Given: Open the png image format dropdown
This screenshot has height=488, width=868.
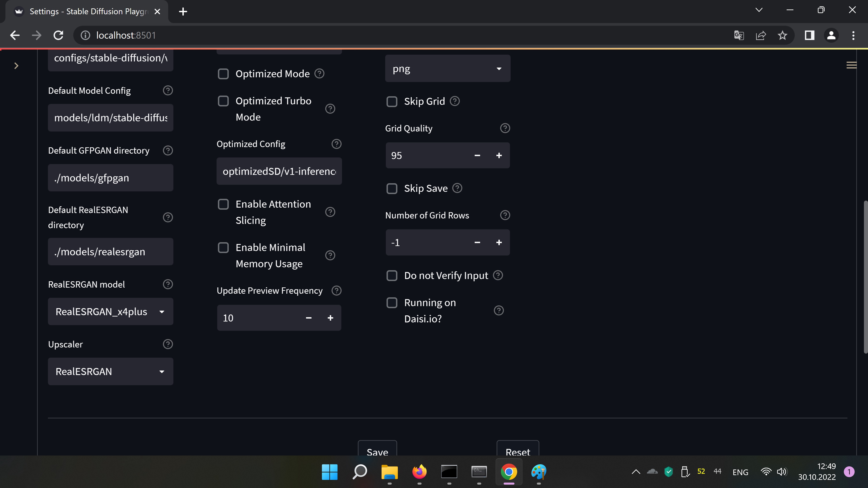Looking at the screenshot, I should (448, 69).
